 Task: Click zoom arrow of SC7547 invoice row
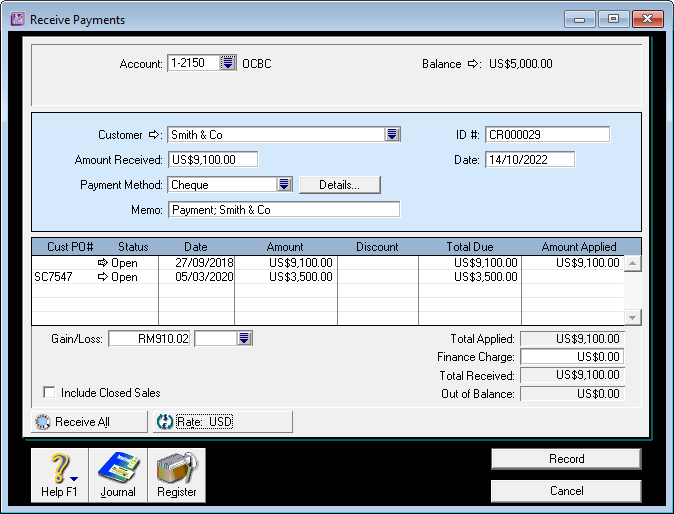[x=102, y=277]
